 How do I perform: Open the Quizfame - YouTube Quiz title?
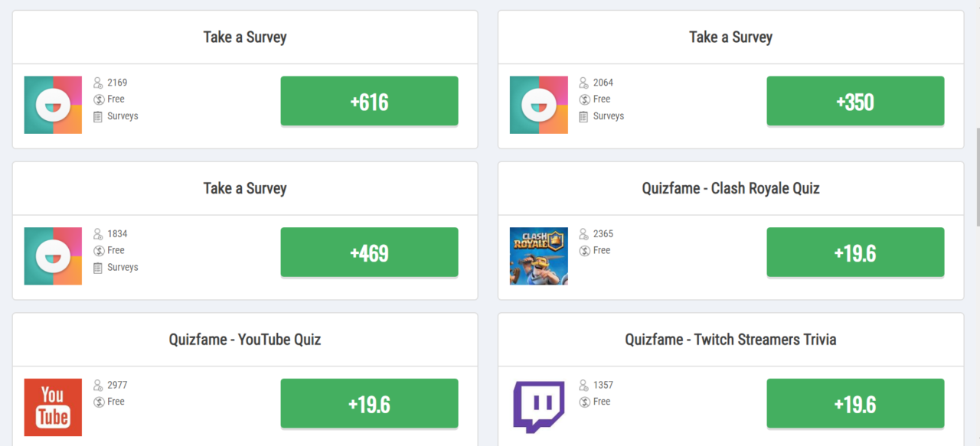[244, 340]
